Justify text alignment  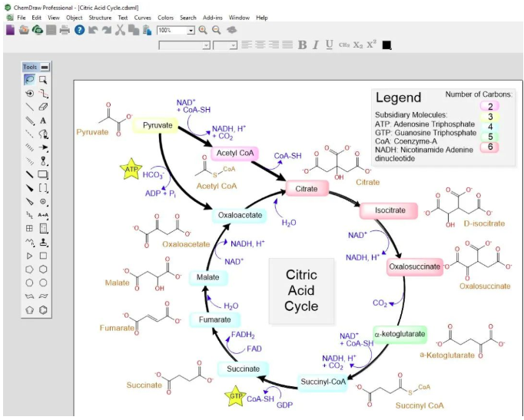pos(287,45)
